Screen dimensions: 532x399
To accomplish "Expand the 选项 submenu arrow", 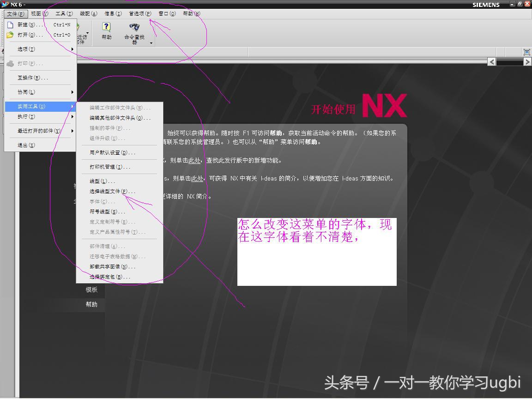I will (73, 49).
